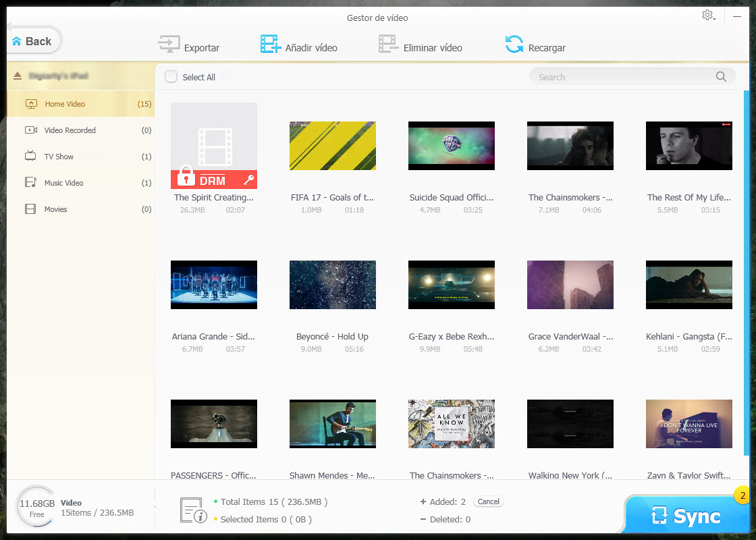
Task: Click the DRM key icon
Action: tap(248, 180)
